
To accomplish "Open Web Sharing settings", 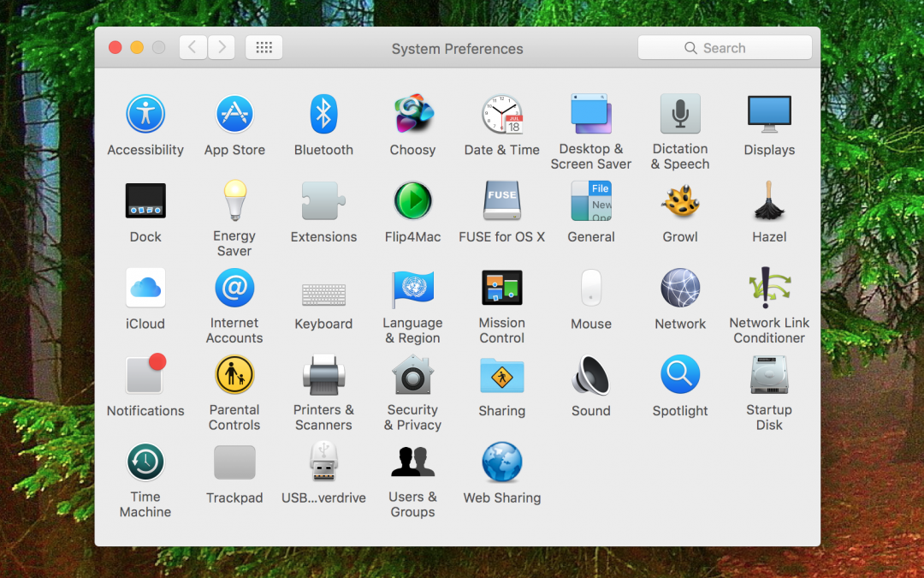I will tap(502, 462).
